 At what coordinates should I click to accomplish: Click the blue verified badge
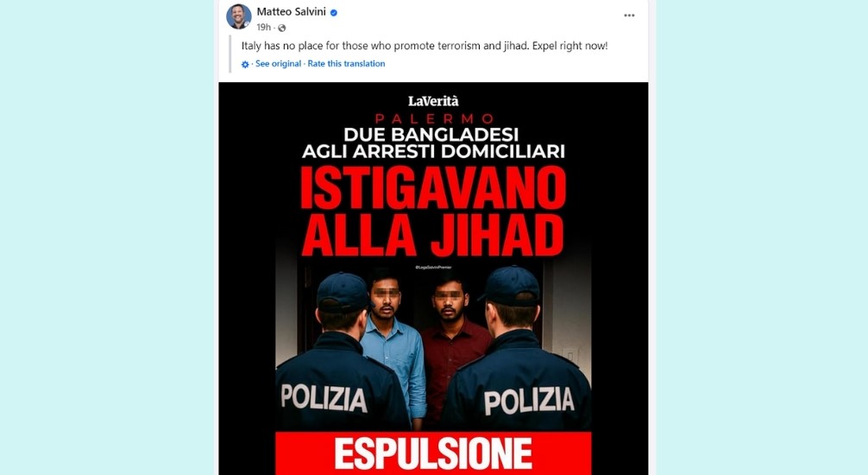click(334, 12)
